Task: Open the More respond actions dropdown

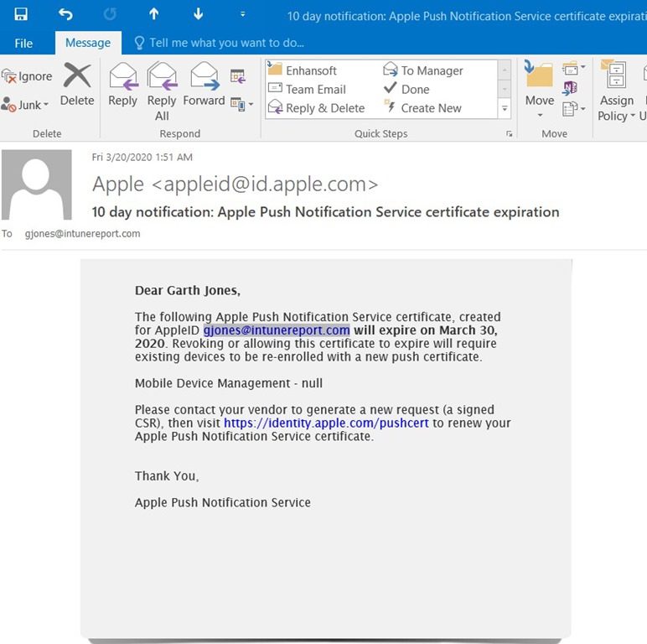Action: point(242,104)
